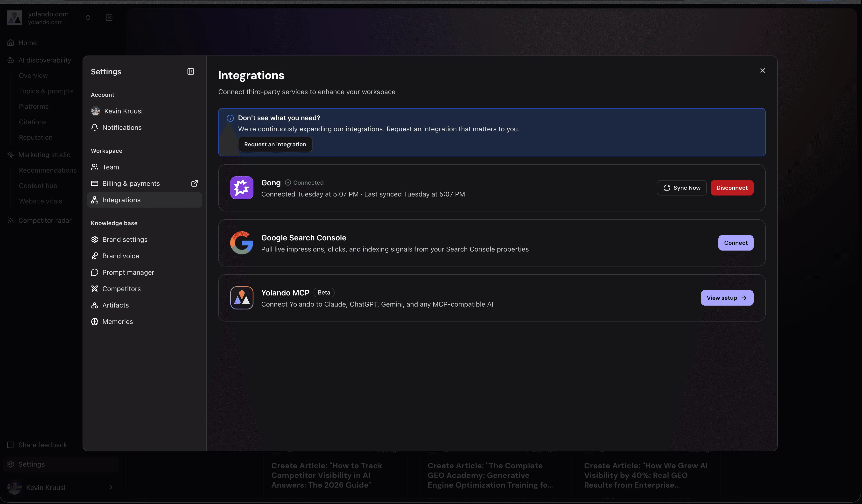Expand Kevin Kruusi user menu chevron
This screenshot has height=504, width=862.
(111, 488)
